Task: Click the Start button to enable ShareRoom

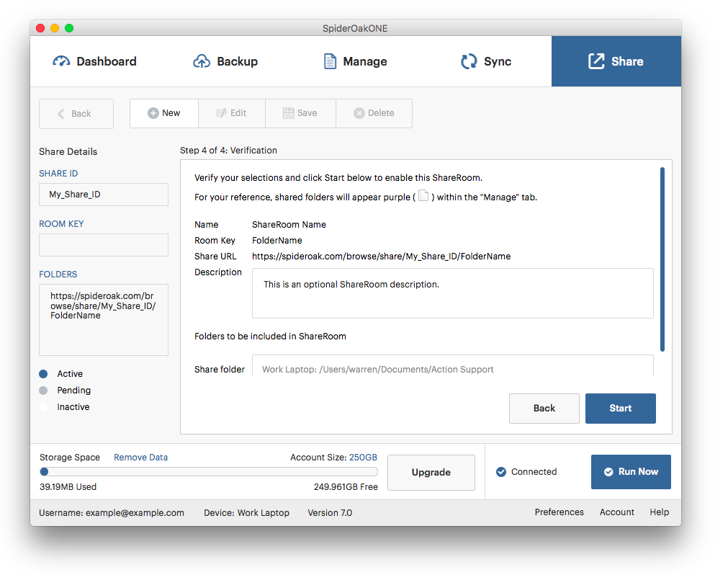Action: 620,409
